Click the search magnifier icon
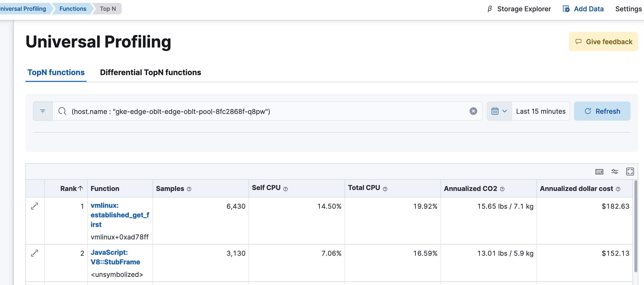Screen dimensions: 644x285 tap(62, 111)
